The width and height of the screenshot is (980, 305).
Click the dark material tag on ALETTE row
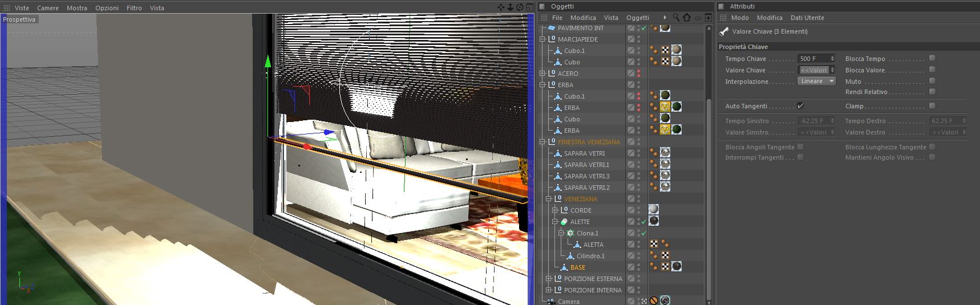pyautogui.click(x=654, y=221)
